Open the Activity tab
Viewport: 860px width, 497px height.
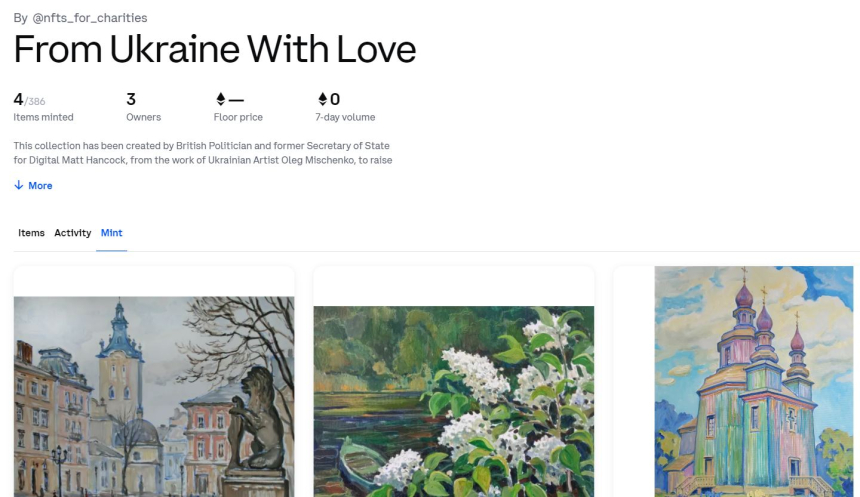tap(73, 233)
